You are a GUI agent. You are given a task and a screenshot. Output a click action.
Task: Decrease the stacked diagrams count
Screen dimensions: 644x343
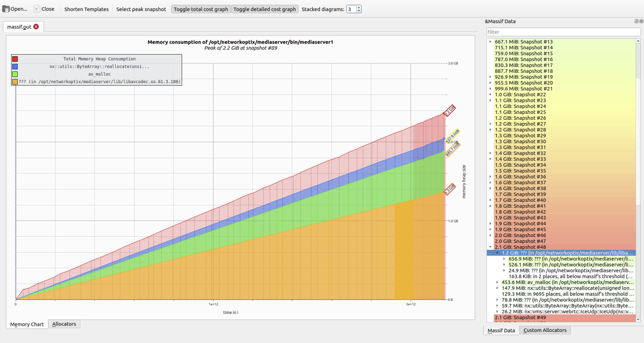pos(359,11)
